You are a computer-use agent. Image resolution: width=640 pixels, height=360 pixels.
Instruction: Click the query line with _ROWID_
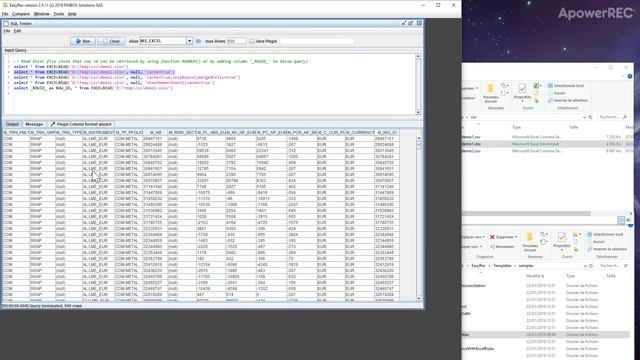point(93,88)
